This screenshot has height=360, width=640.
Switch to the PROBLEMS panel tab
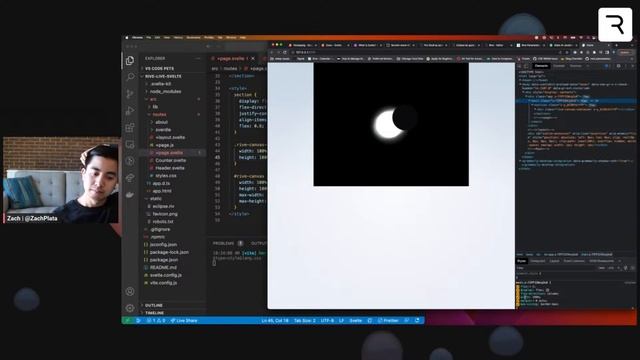pos(224,243)
